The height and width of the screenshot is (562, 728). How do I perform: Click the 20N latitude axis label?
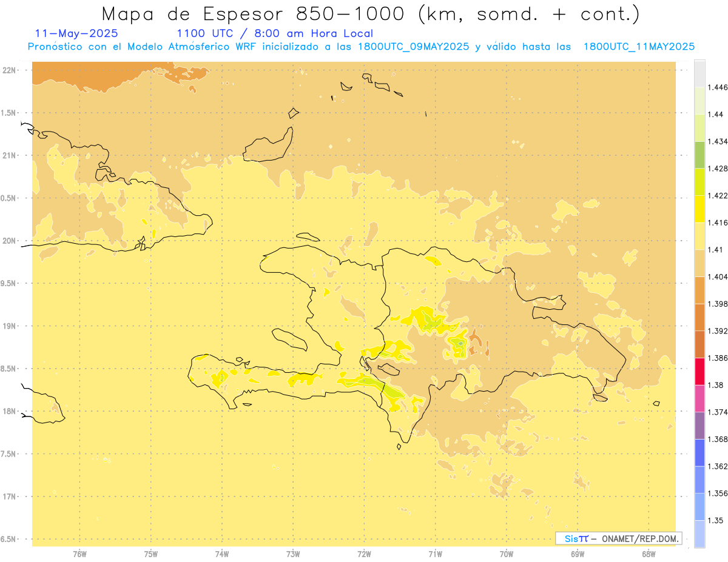point(10,241)
